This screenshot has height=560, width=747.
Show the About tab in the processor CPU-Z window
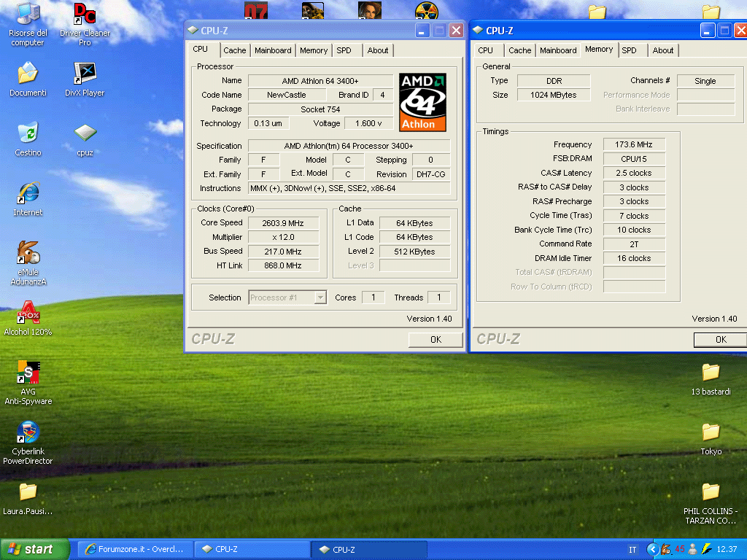click(x=378, y=50)
